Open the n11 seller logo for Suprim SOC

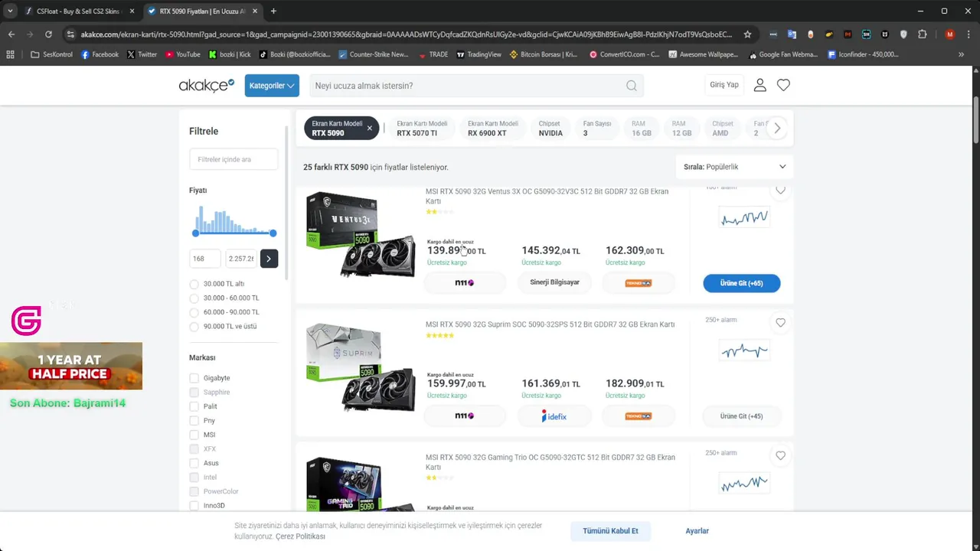(x=465, y=416)
